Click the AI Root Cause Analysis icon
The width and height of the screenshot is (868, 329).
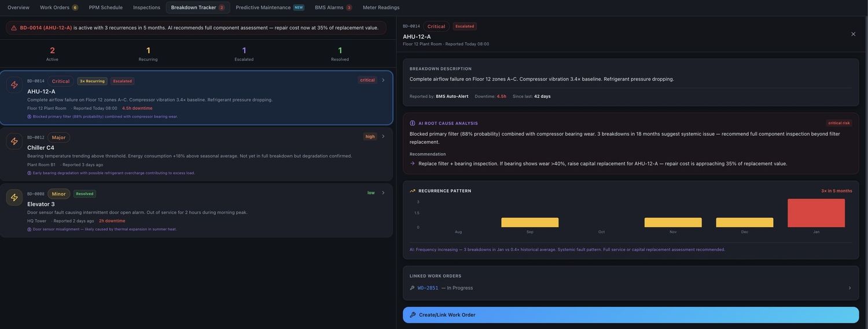click(x=413, y=123)
